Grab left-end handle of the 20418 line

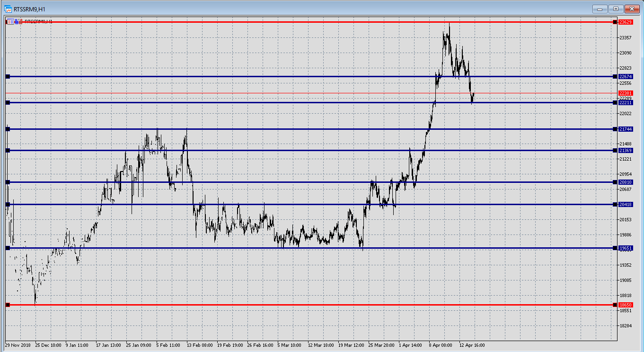click(8, 204)
